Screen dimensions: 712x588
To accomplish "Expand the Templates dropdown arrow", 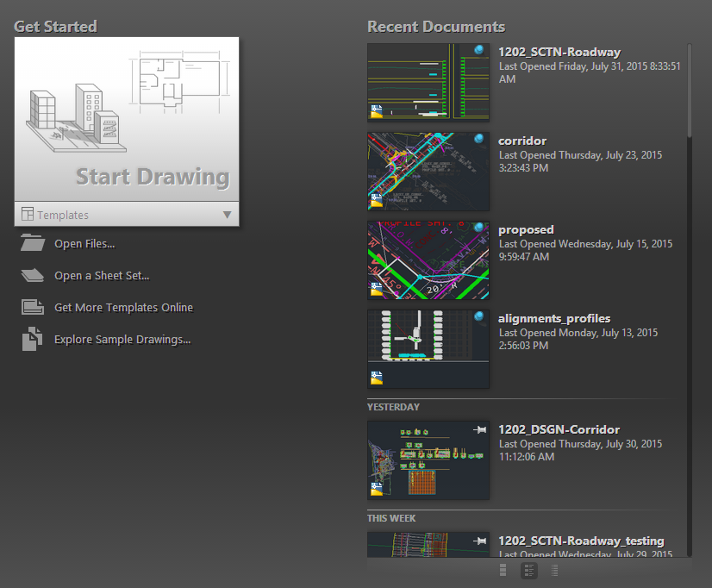I will pyautogui.click(x=227, y=215).
